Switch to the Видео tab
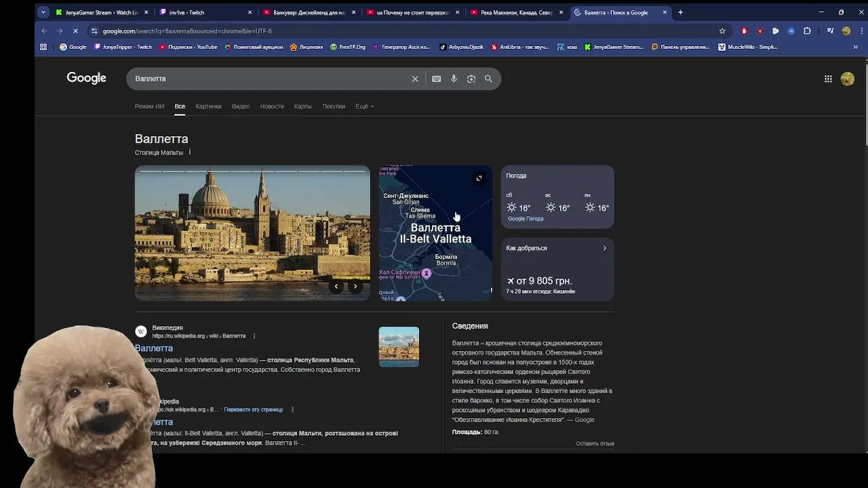 coord(241,106)
